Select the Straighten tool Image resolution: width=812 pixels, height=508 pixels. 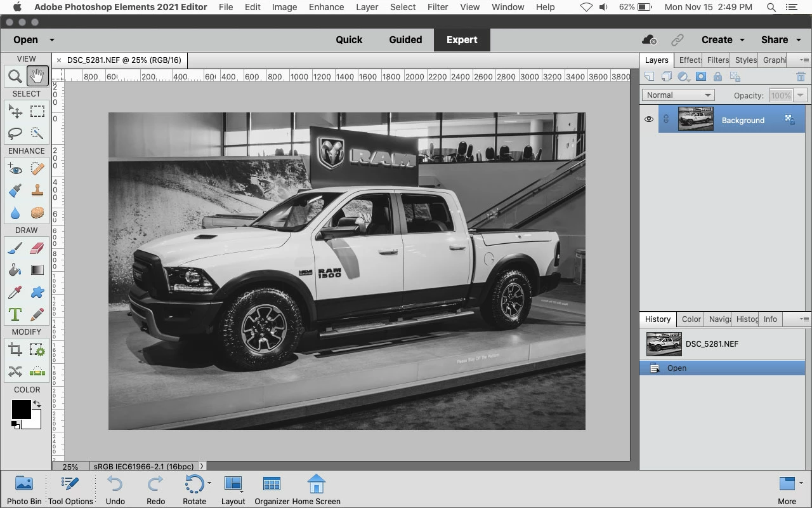[37, 371]
